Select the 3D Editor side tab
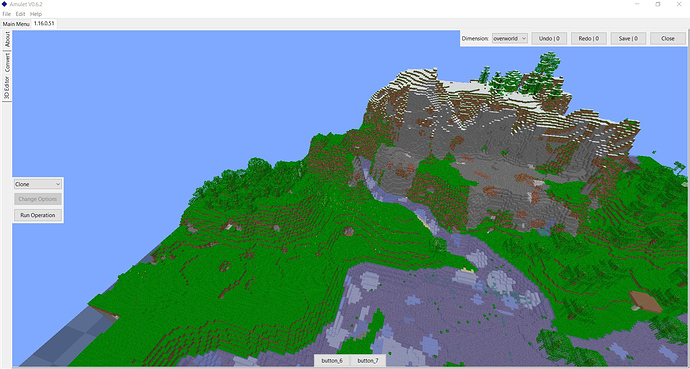This screenshot has width=690, height=369. pos(7,88)
